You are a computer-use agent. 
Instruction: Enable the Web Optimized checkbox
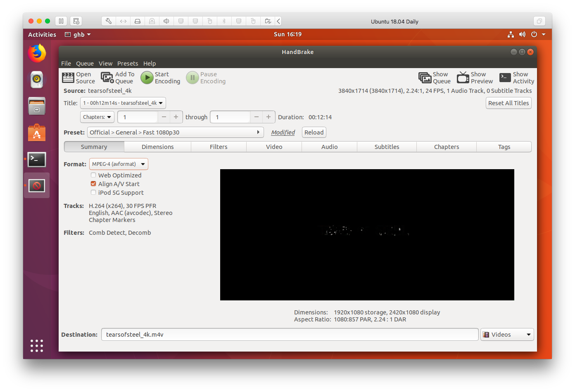coord(93,175)
